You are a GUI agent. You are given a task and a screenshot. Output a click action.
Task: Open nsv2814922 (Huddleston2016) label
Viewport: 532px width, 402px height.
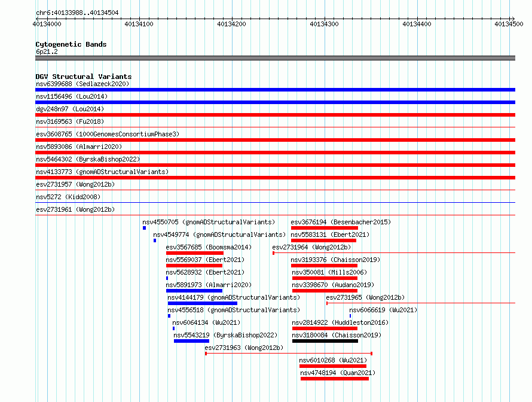340,322
